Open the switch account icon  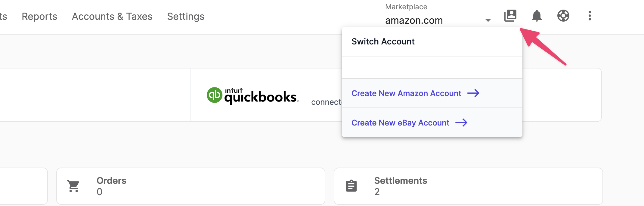coord(510,16)
